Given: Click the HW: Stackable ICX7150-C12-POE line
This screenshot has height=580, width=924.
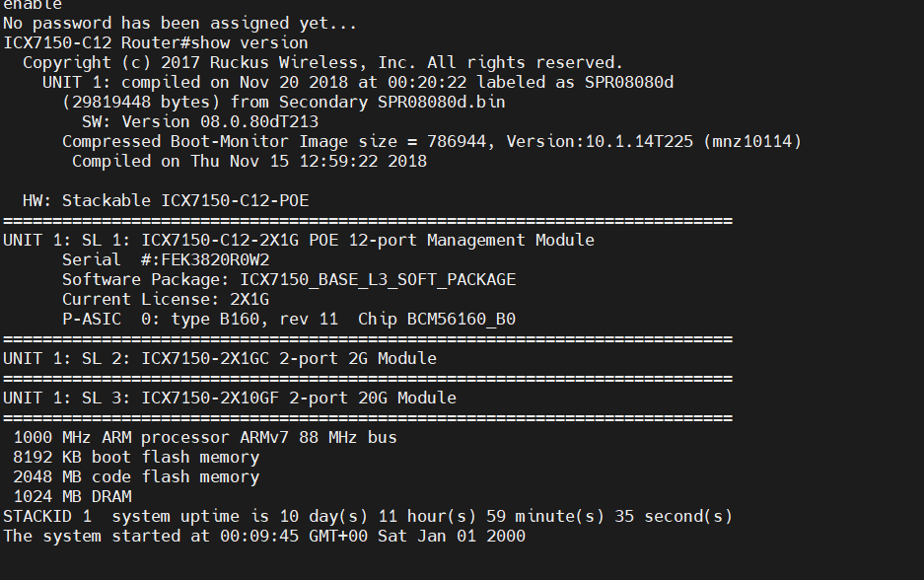Looking at the screenshot, I should click(x=166, y=200).
